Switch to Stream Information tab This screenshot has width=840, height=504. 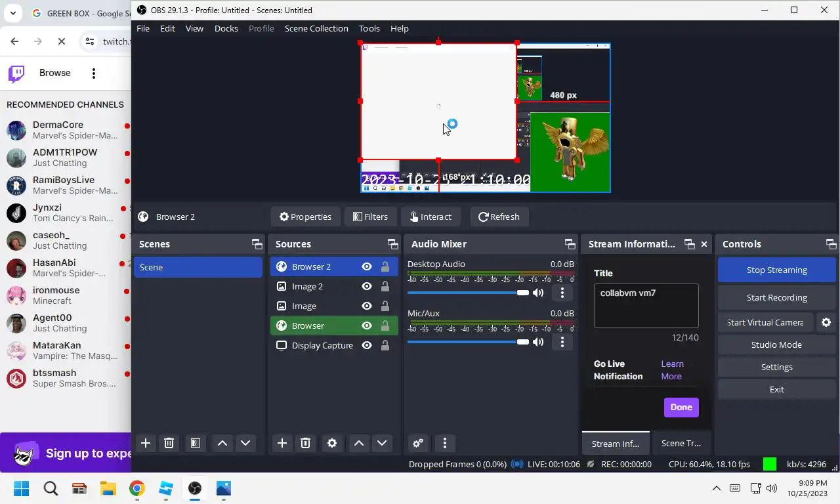(616, 443)
